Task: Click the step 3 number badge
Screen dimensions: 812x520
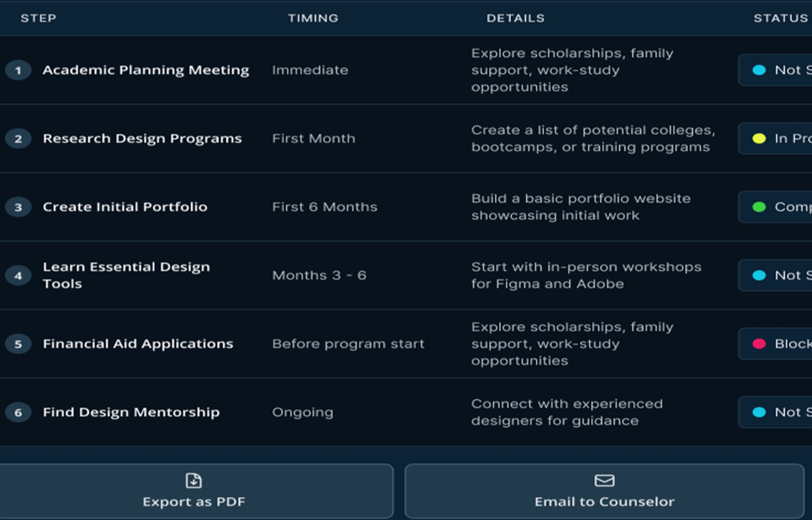Action: coord(18,207)
